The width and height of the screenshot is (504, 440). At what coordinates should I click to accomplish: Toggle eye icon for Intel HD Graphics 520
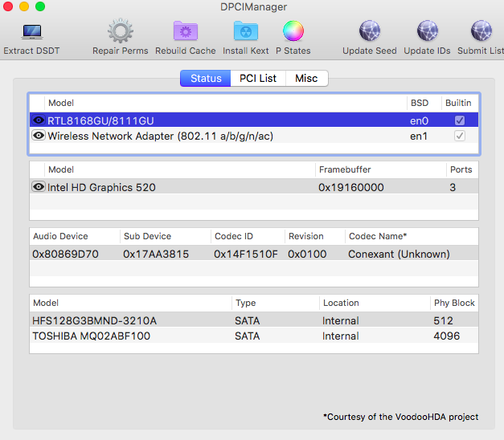pos(39,186)
